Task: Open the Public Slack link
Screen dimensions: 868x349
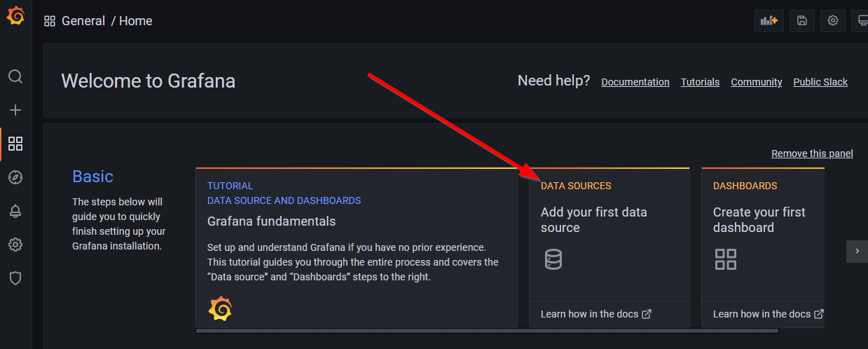Action: point(820,82)
